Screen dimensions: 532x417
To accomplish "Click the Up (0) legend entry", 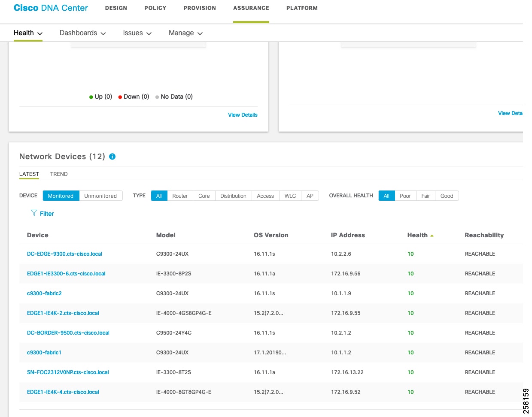I will (100, 97).
